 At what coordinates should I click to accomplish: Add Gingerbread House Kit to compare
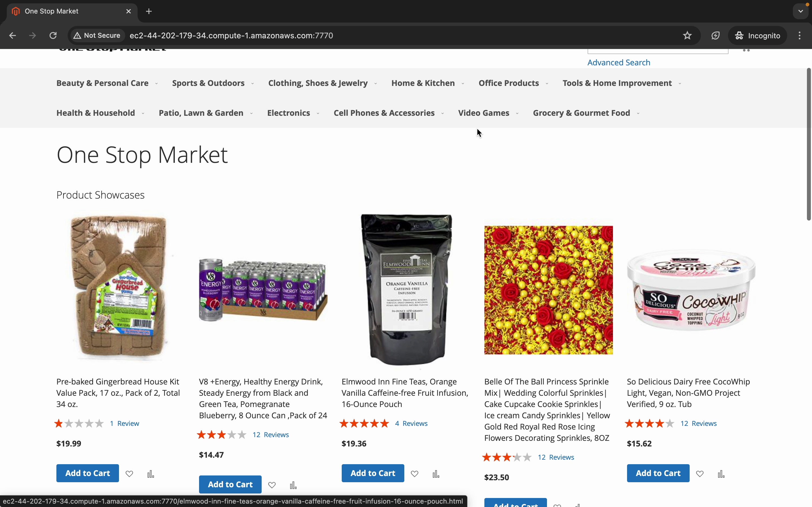click(151, 474)
